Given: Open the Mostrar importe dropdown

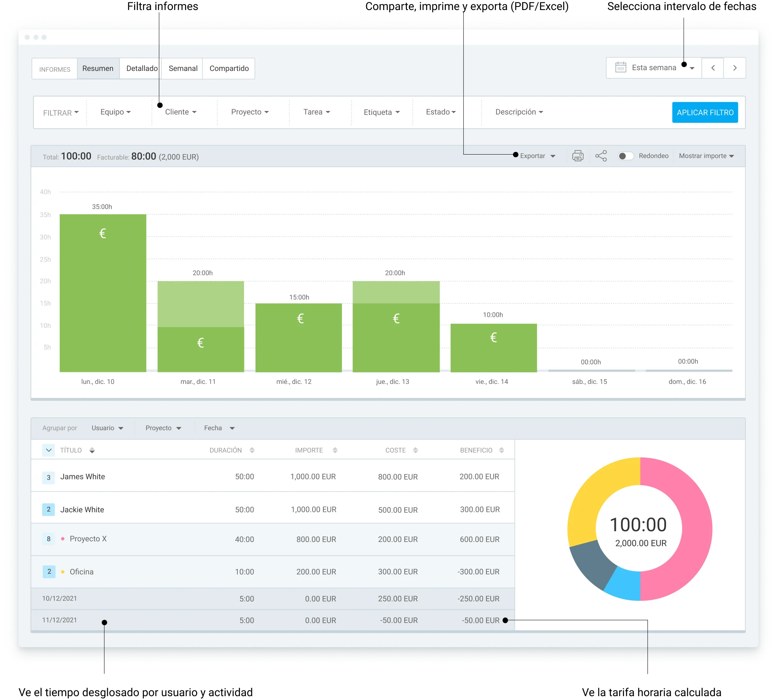Looking at the screenshot, I should point(706,156).
